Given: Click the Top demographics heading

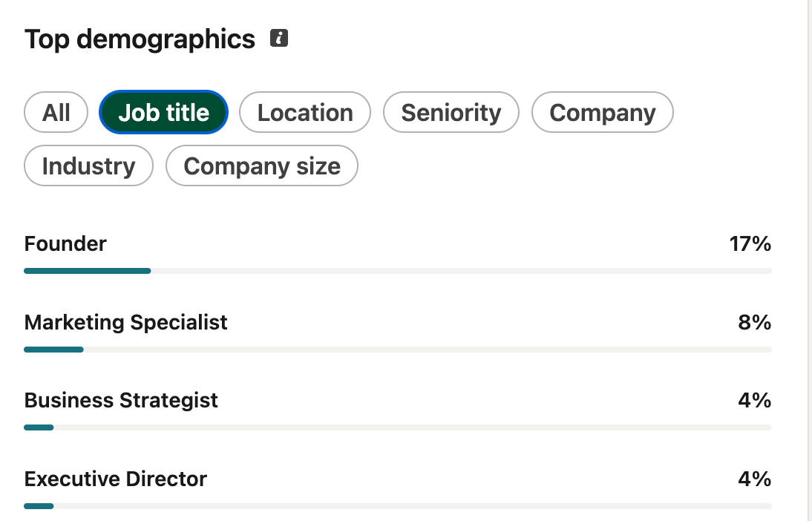Looking at the screenshot, I should point(140,39).
